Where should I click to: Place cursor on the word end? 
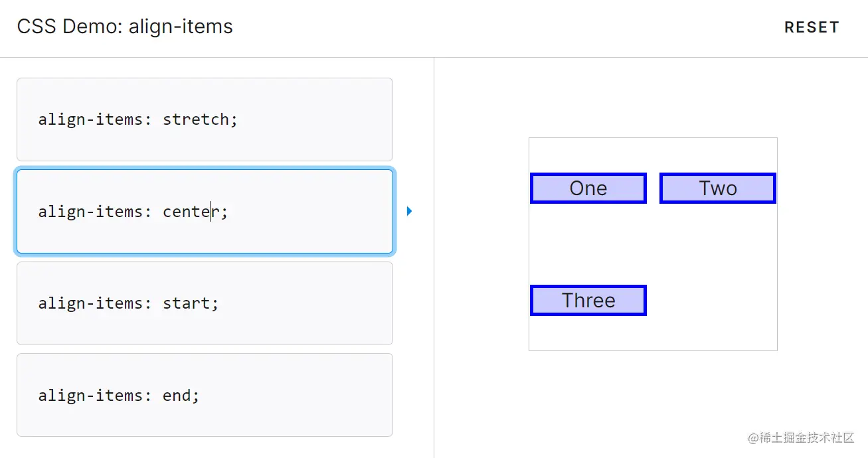click(177, 396)
